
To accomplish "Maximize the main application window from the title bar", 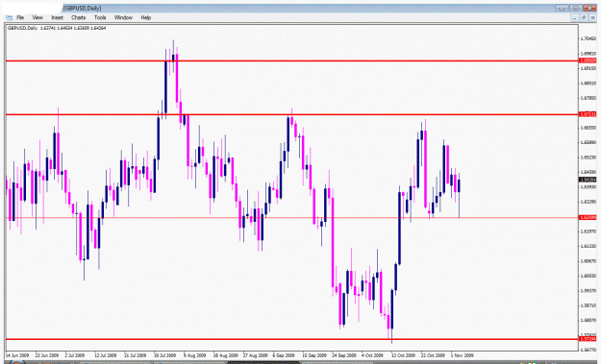I will tap(576, 8).
